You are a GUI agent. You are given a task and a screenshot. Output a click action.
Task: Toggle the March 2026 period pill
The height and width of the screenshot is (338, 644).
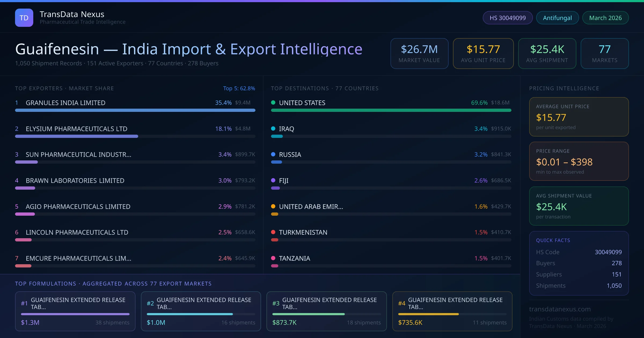tap(605, 18)
